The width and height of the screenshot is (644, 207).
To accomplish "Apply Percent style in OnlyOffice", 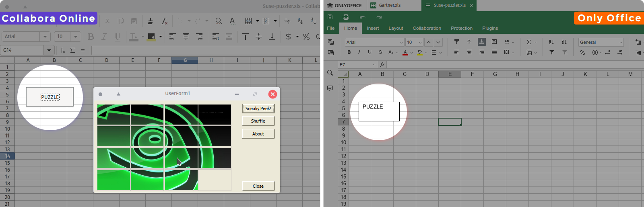I will pos(582,53).
